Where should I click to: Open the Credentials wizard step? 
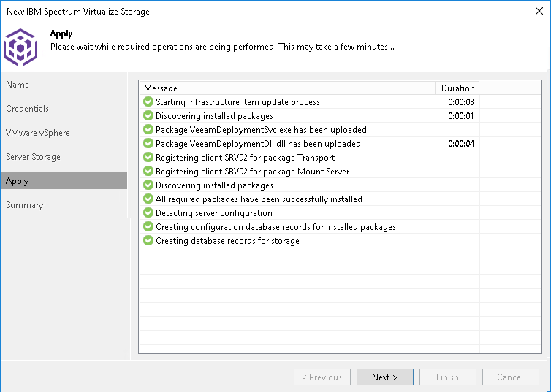point(28,109)
